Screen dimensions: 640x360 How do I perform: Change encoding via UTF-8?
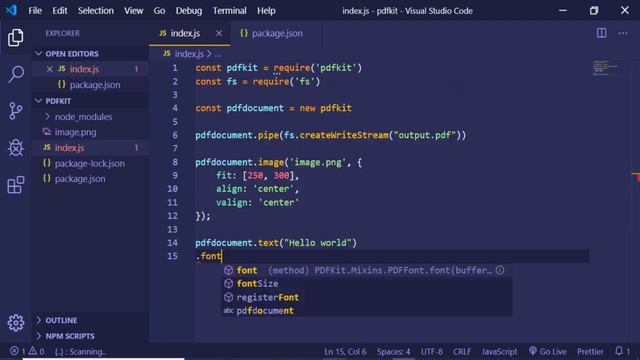pyautogui.click(x=431, y=351)
